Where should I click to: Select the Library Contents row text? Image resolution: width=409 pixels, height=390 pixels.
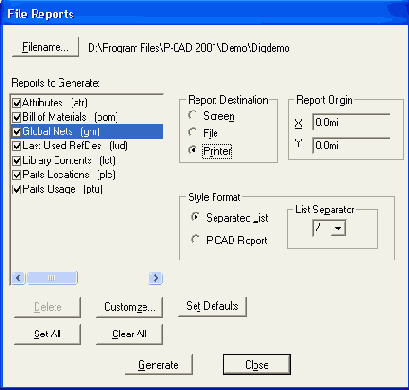(69, 161)
